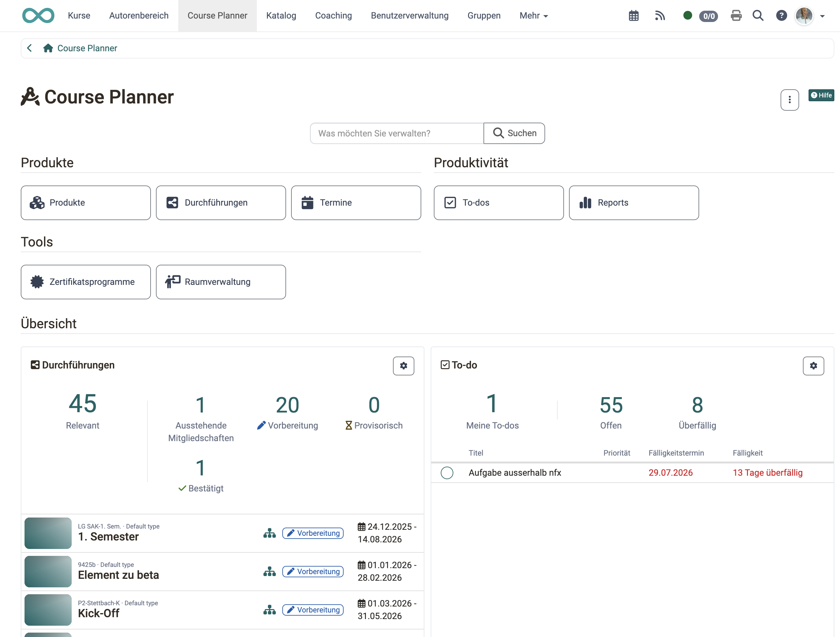The width and height of the screenshot is (840, 637).
Task: Click the due date 29.07.2026
Action: (670, 473)
